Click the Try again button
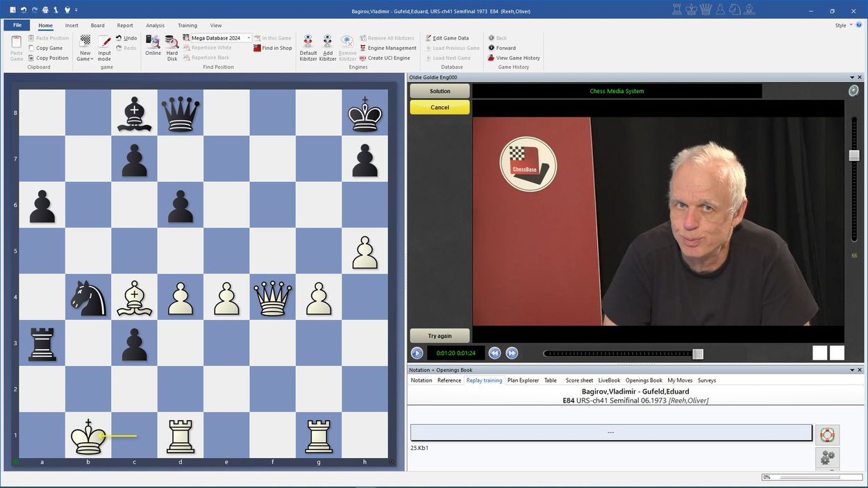This screenshot has width=868, height=488. pos(440,336)
